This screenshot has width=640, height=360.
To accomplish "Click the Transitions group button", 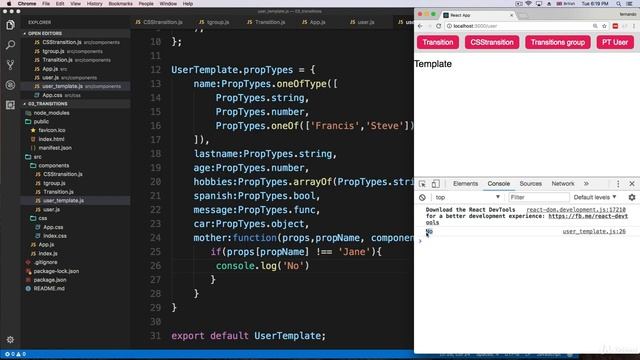I will click(x=558, y=42).
